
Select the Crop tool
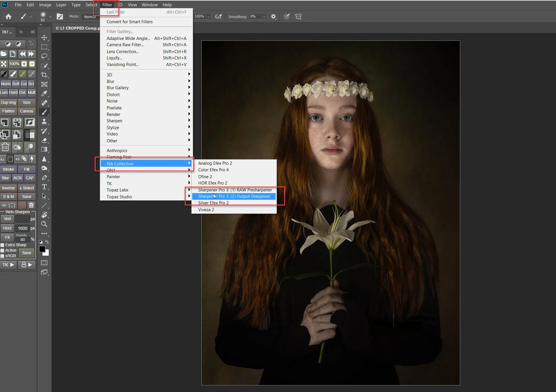(44, 74)
